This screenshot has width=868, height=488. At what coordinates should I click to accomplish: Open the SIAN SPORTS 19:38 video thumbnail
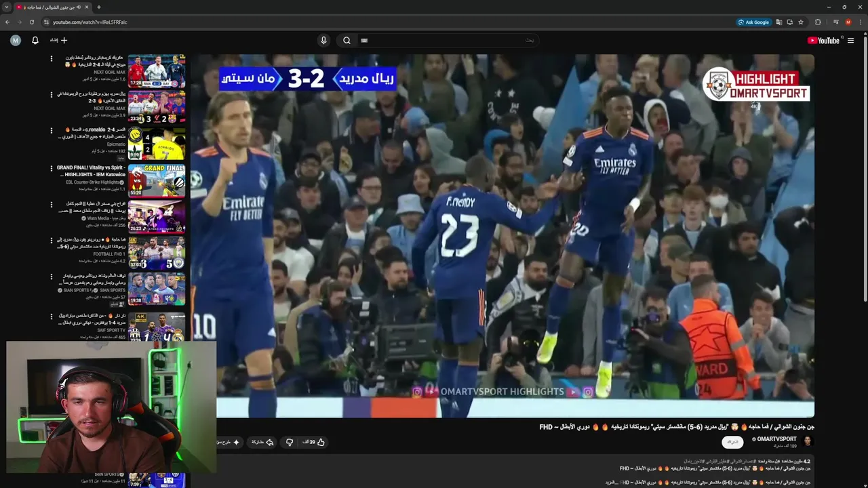pos(157,289)
